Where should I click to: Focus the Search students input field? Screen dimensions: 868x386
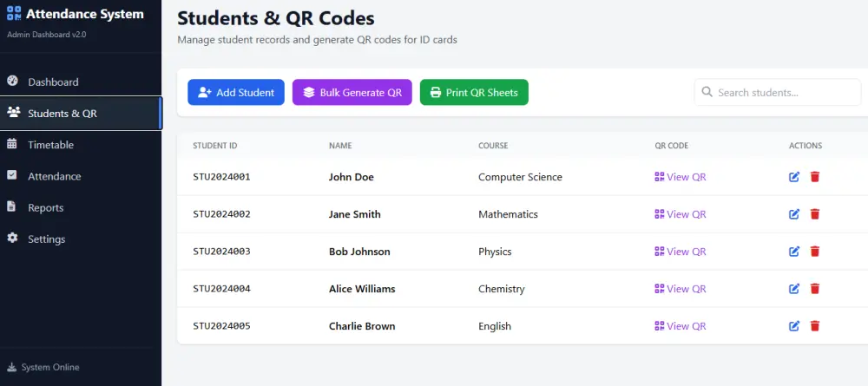click(778, 92)
